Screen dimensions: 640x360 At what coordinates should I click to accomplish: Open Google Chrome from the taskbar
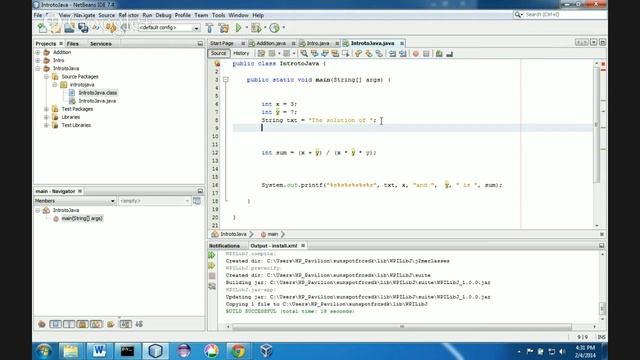pyautogui.click(x=238, y=351)
